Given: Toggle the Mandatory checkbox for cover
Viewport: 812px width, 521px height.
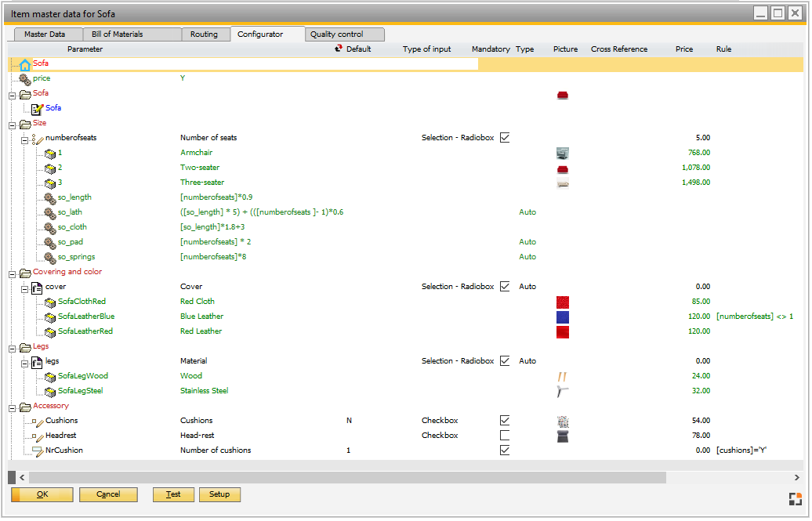Looking at the screenshot, I should 504,286.
